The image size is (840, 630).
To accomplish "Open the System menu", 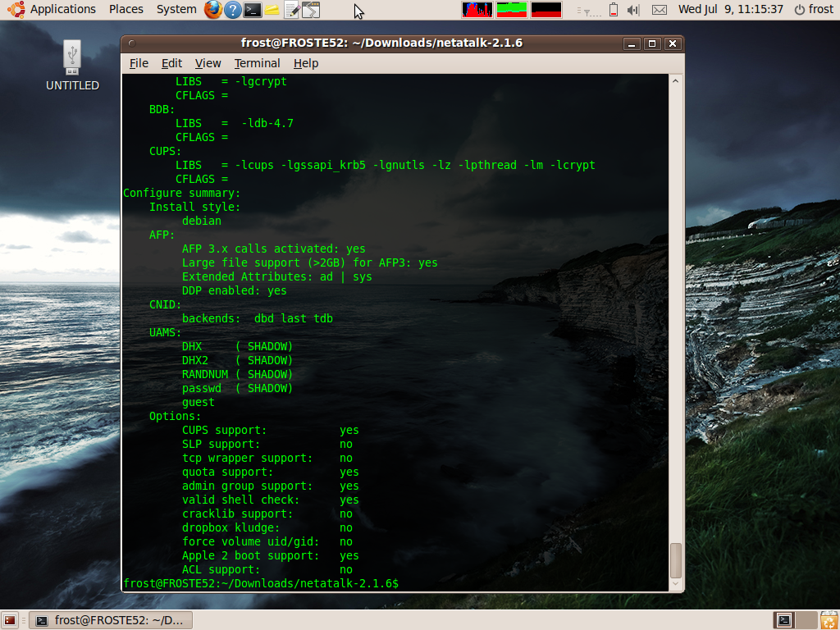I will coord(176,9).
